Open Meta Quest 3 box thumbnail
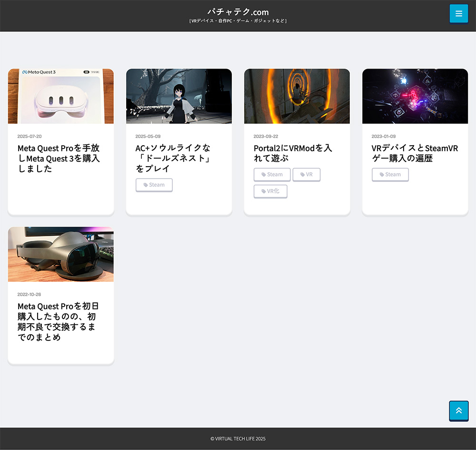 coord(61,96)
